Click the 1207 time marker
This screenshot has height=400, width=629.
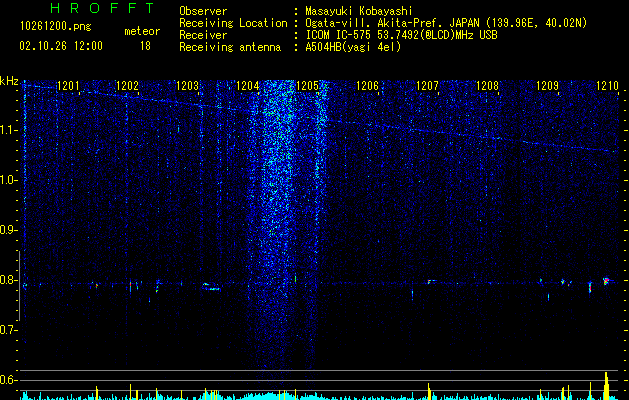tap(428, 86)
